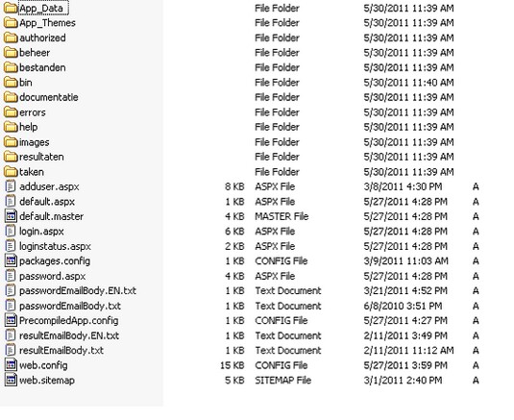Click the login.aspx file name
514x420 pixels.
41,232
